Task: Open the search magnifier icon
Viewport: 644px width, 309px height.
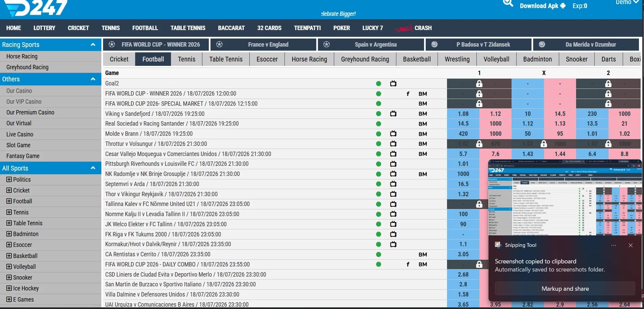Action: 508,3
